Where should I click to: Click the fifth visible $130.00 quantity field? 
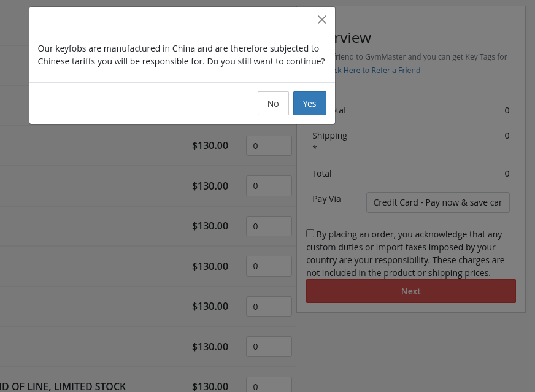tap(269, 306)
